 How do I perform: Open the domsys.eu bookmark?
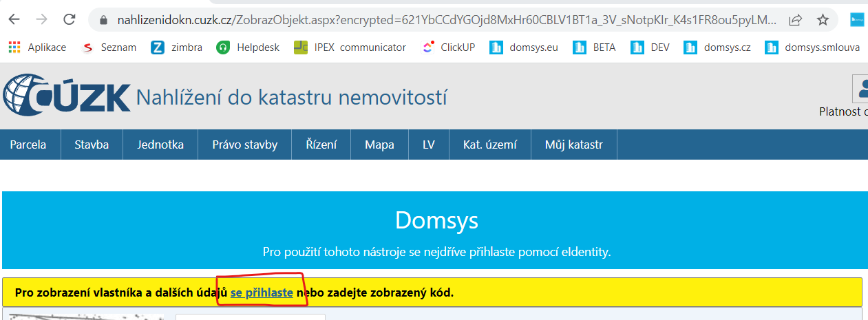[x=524, y=47]
